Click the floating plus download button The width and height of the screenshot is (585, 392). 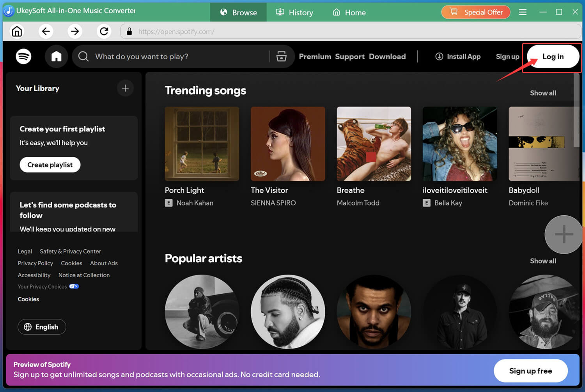[563, 234]
